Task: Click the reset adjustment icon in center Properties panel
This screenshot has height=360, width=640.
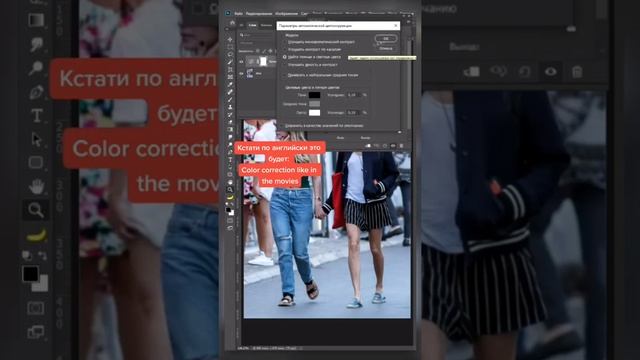Action: pos(384,146)
